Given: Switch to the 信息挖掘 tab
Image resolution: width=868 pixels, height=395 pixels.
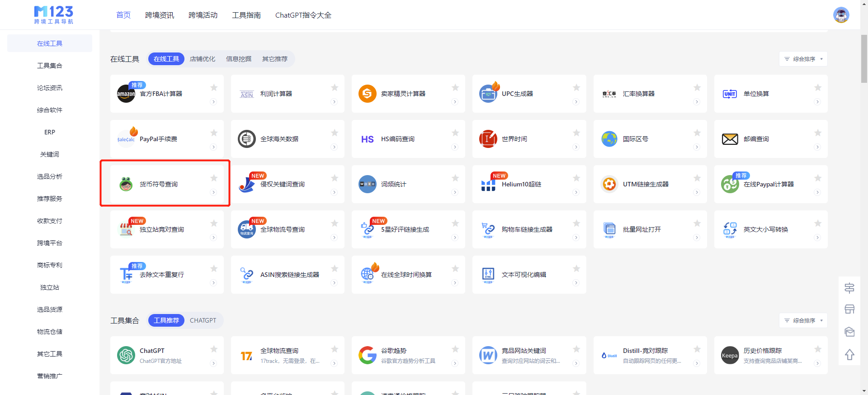Looking at the screenshot, I should click(x=239, y=59).
